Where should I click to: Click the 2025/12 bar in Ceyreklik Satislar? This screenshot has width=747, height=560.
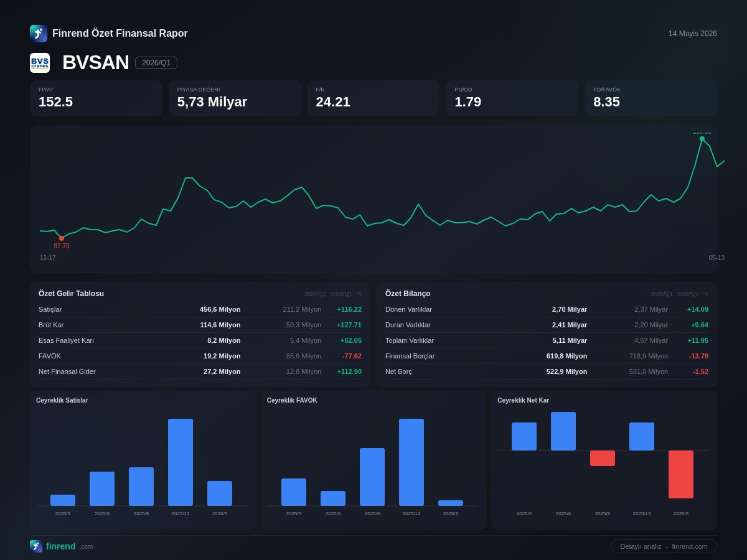[181, 462]
